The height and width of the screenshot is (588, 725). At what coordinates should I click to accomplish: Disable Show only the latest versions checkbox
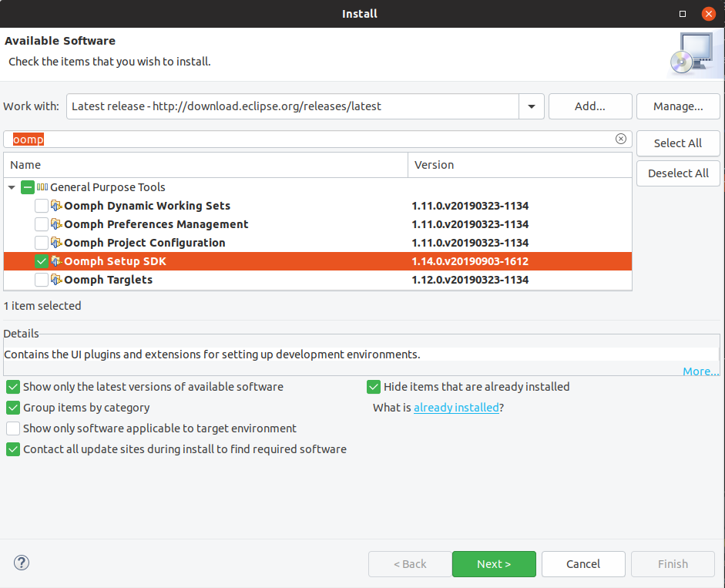(x=13, y=387)
